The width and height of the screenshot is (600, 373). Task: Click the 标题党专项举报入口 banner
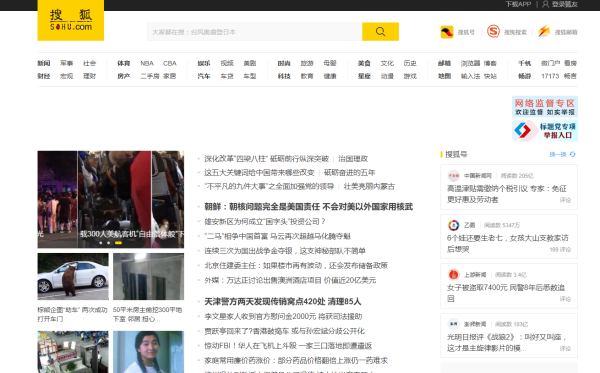tap(545, 131)
